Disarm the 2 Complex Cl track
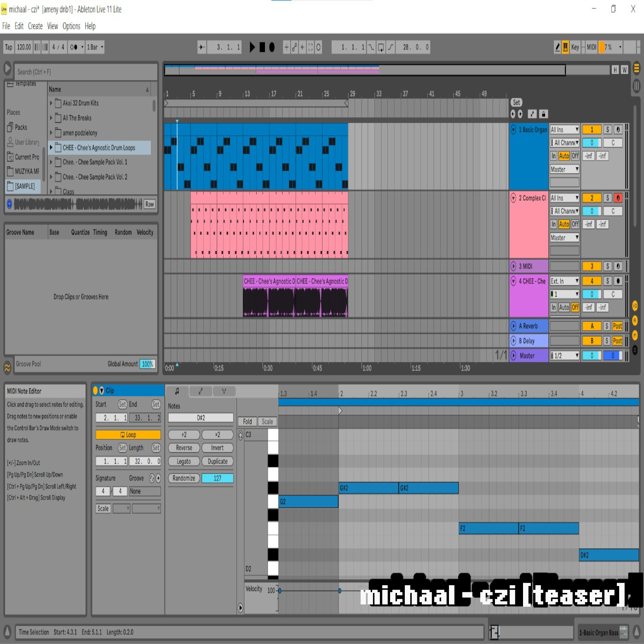Viewport: 644px width, 644px height. tap(618, 198)
